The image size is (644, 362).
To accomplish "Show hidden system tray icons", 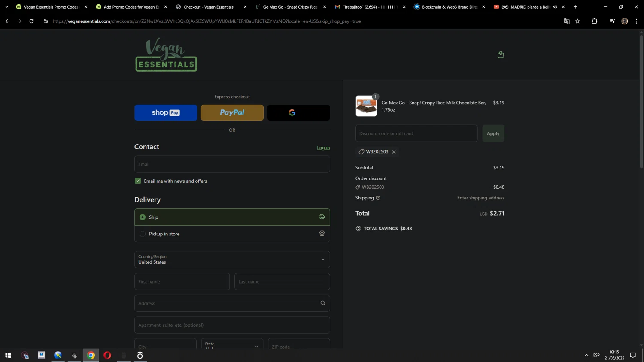I will 586,355.
